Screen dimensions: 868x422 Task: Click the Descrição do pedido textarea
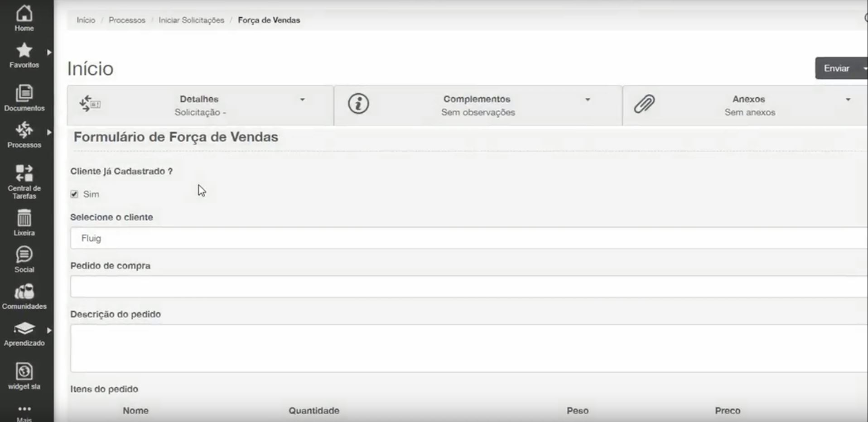(x=469, y=348)
